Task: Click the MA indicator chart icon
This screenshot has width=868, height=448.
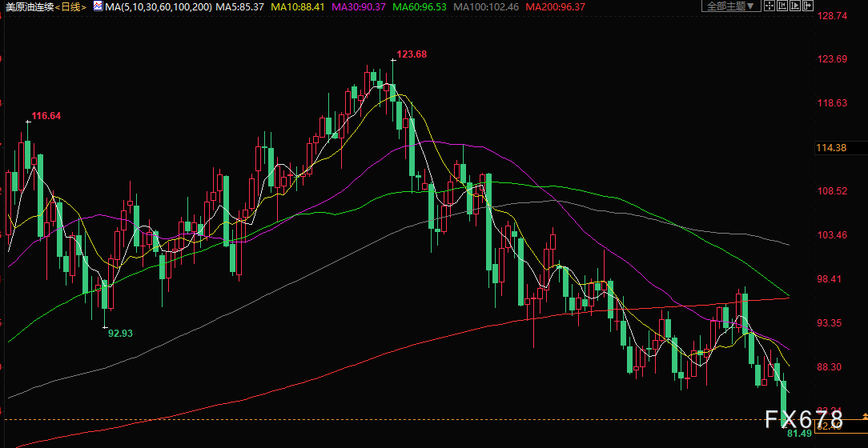Action: [98, 6]
